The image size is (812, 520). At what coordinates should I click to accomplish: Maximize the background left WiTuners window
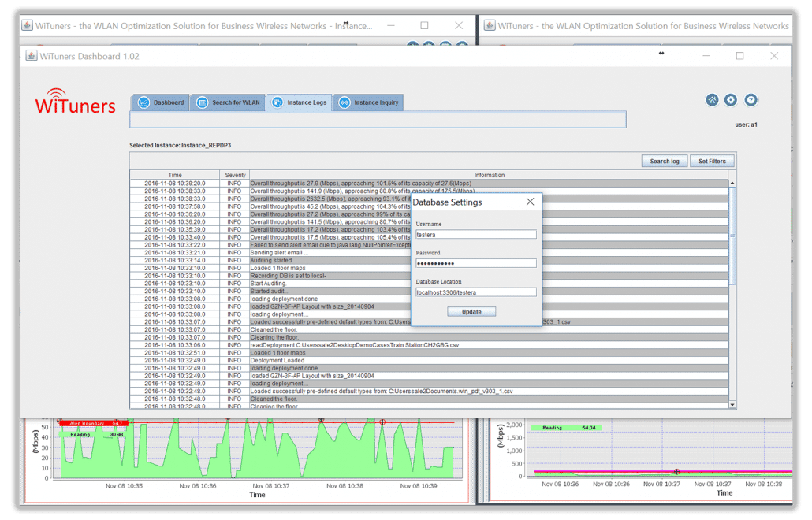[425, 25]
